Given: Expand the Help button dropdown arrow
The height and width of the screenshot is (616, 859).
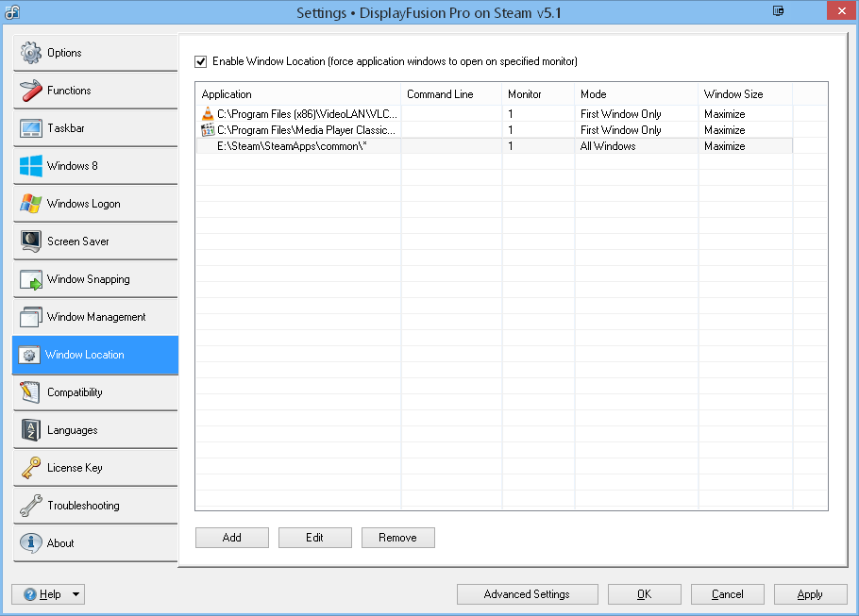Looking at the screenshot, I should 76,594.
